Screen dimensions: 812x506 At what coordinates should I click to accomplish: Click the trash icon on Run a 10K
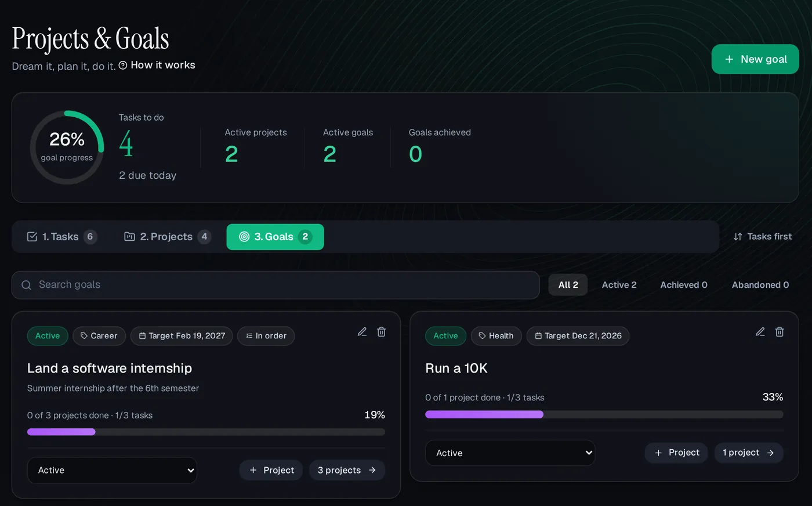pos(780,332)
